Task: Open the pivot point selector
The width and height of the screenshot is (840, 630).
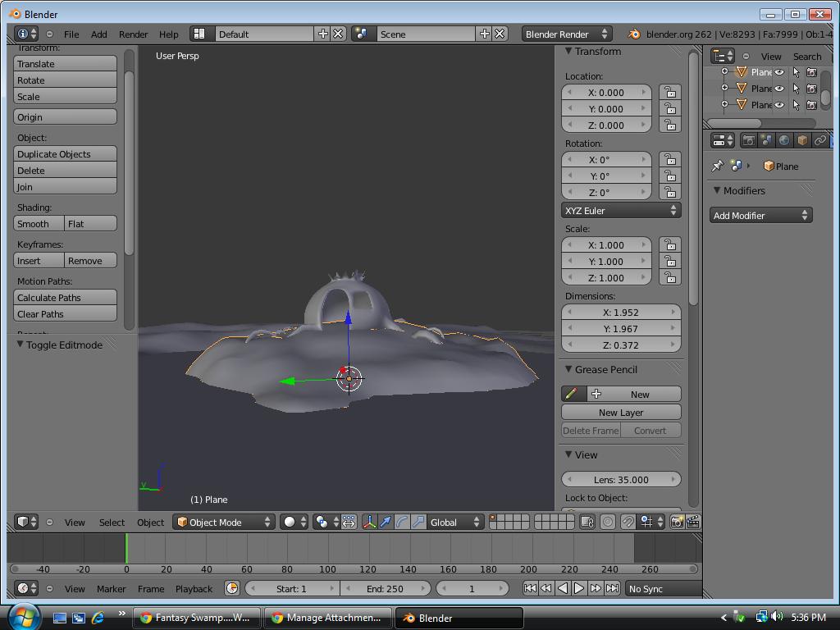Action: coord(326,522)
